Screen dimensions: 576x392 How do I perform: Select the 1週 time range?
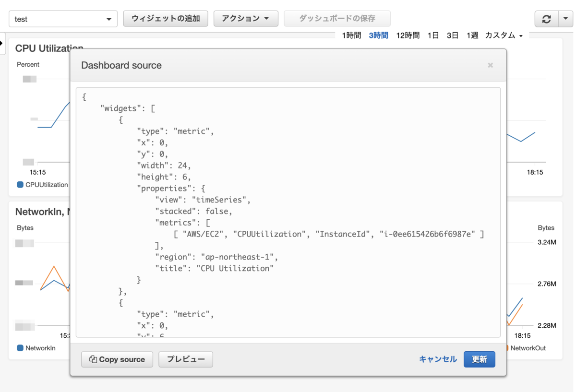pyautogui.click(x=472, y=36)
